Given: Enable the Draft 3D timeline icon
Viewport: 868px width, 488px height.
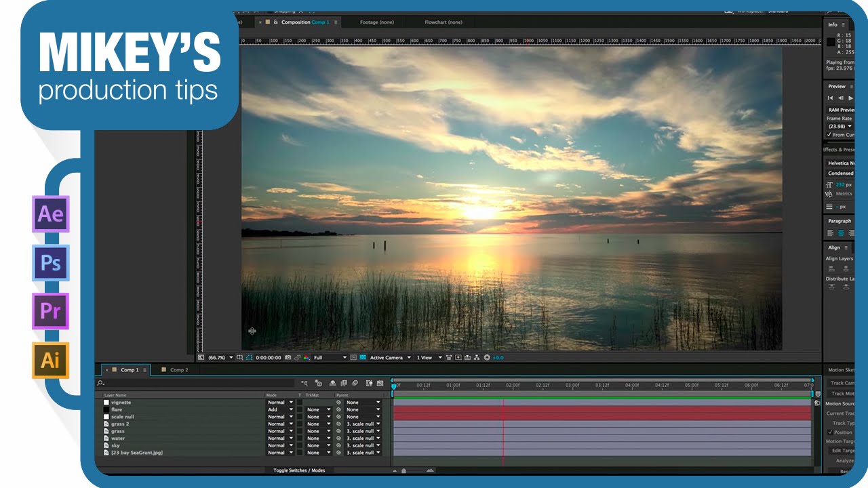Looking at the screenshot, I should click(x=319, y=383).
